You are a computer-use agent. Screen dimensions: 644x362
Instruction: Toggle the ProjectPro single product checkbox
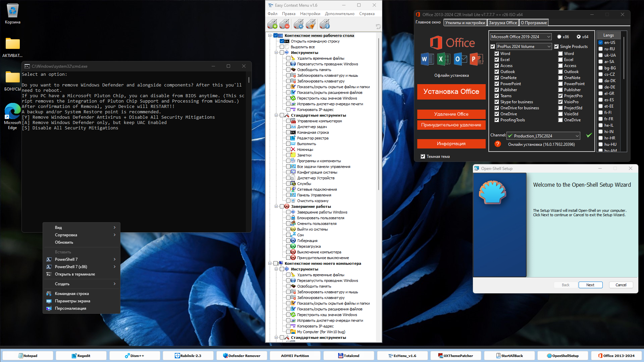(x=560, y=96)
